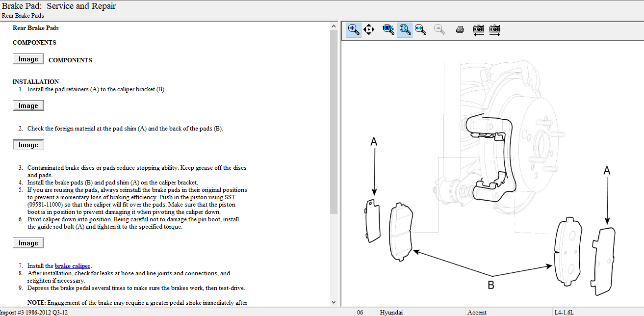The height and width of the screenshot is (316, 644).
Task: Select the zoom in magnifier tool
Action: 354,29
